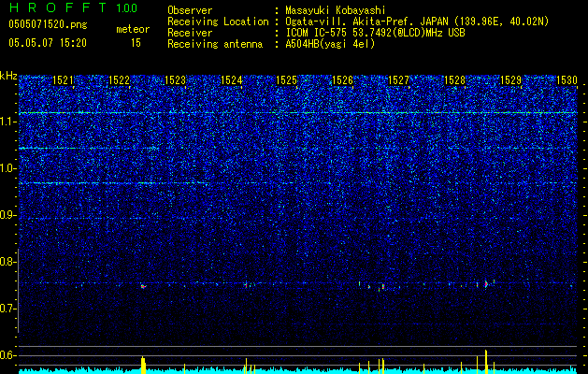Click the tallest yellow meteor echo bar
588x374 pixels.
click(x=485, y=362)
